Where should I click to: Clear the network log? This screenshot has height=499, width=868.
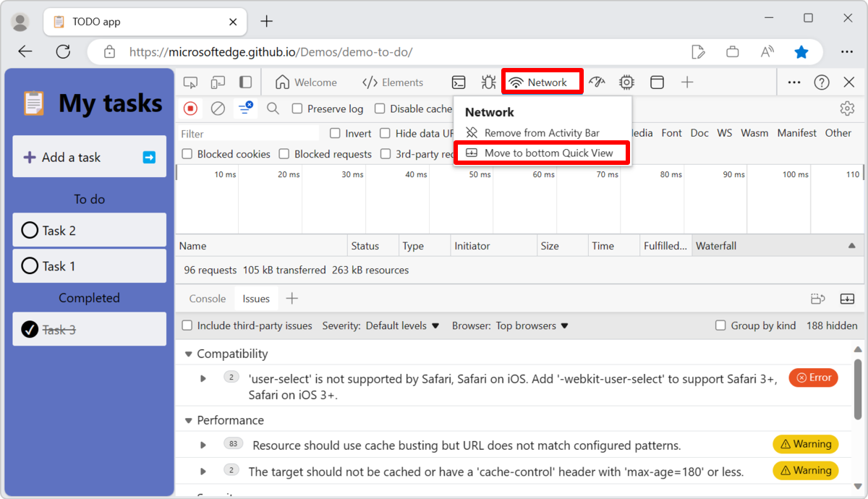[x=217, y=108]
